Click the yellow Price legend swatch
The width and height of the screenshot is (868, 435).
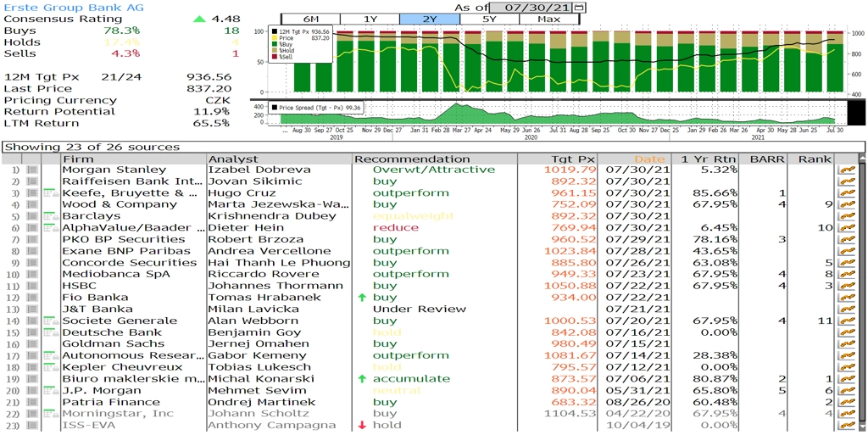(x=274, y=37)
